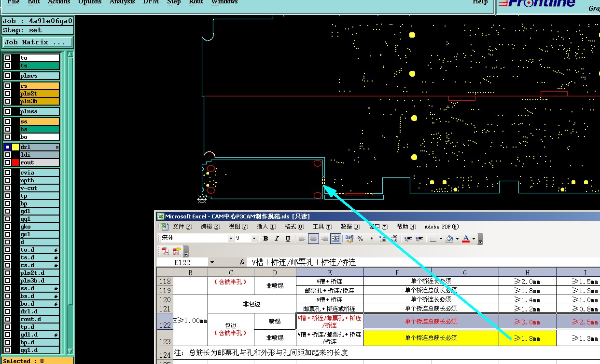Image resolution: width=600 pixels, height=364 pixels.
Task: Click the Job Matrix button
Action: [38, 42]
